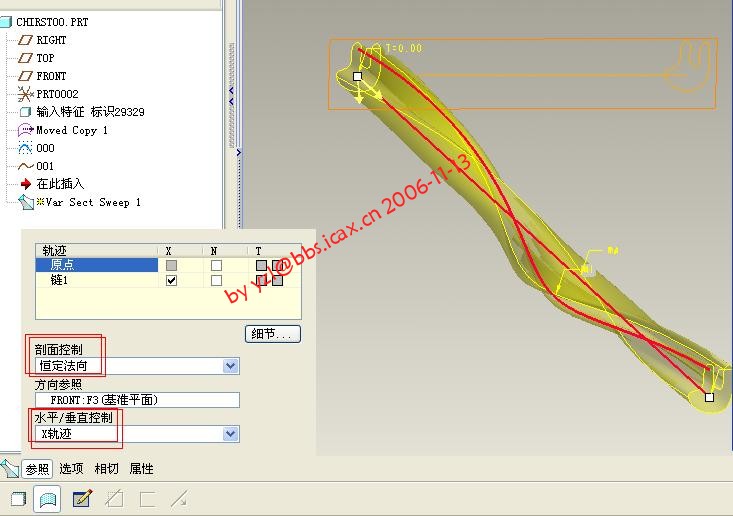Open the 参照 tab
The image size is (733, 516).
coord(37,469)
